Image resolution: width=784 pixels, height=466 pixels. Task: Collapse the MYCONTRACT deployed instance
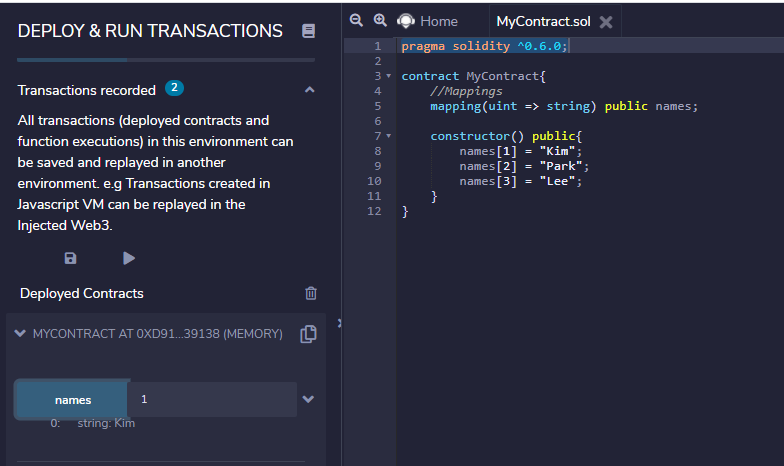coord(20,333)
